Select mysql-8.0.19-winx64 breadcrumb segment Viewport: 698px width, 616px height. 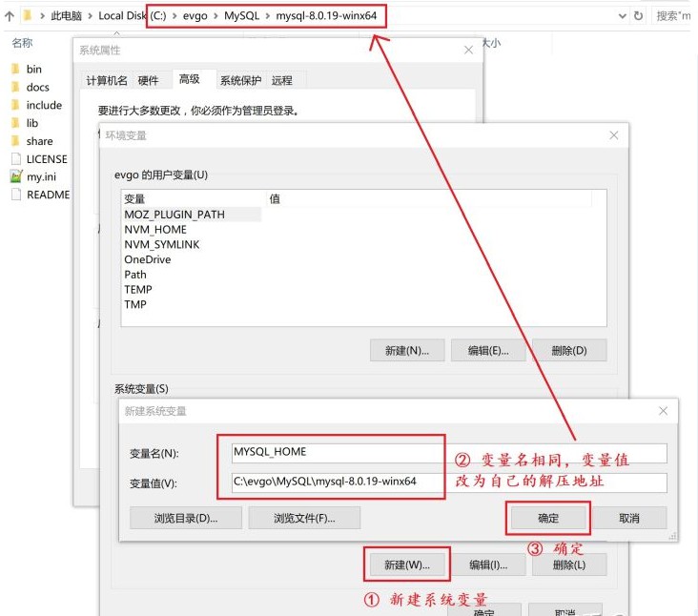[326, 16]
